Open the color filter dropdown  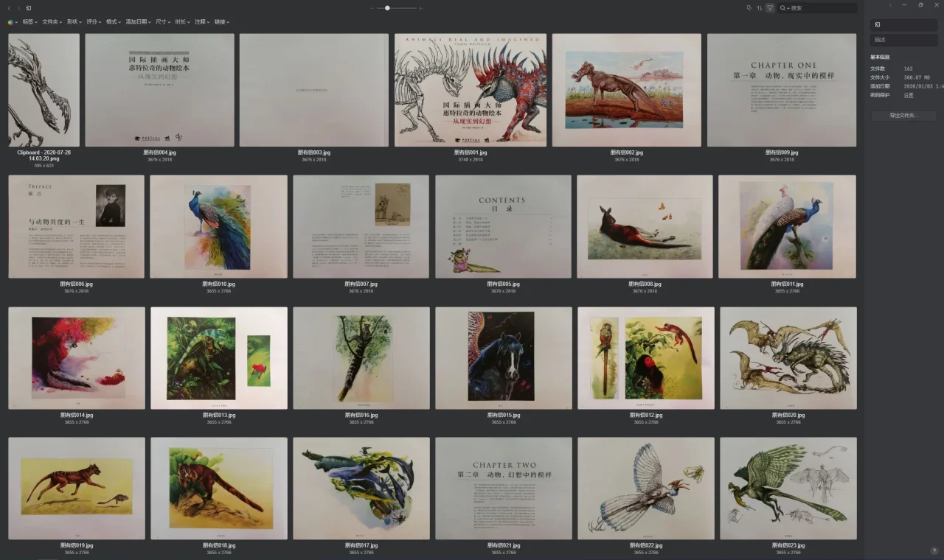12,22
